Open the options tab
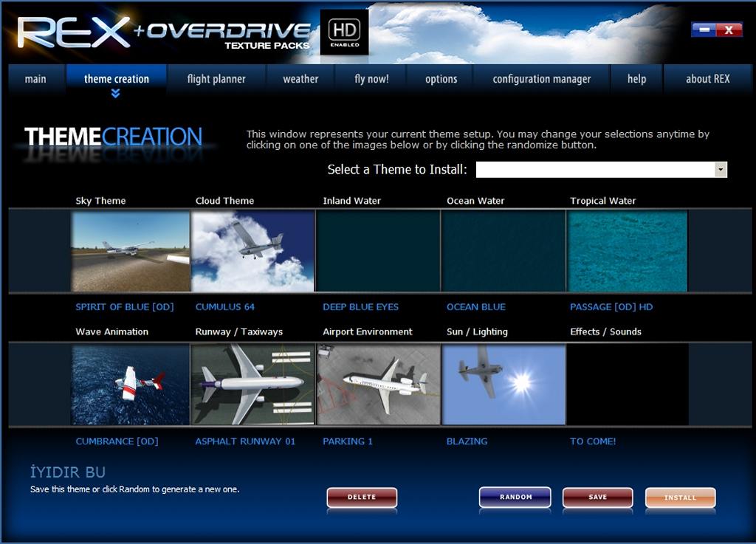 (441, 78)
